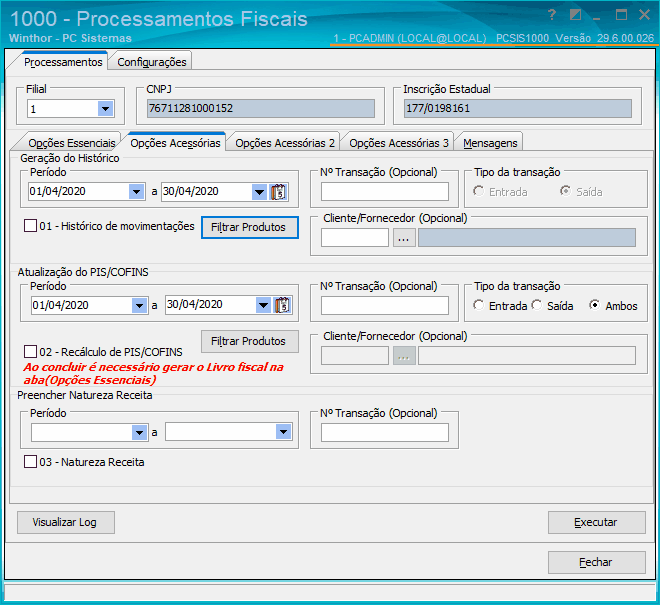The width and height of the screenshot is (660, 605).
Task: Click the Fechar button
Action: click(x=596, y=562)
